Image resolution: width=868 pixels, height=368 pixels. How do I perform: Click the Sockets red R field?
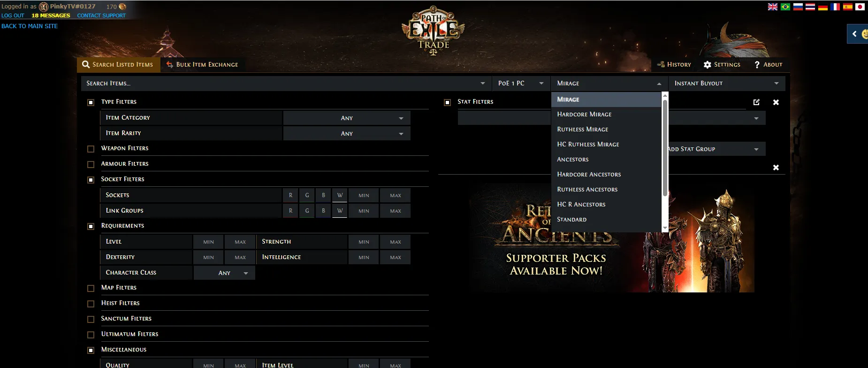click(290, 195)
